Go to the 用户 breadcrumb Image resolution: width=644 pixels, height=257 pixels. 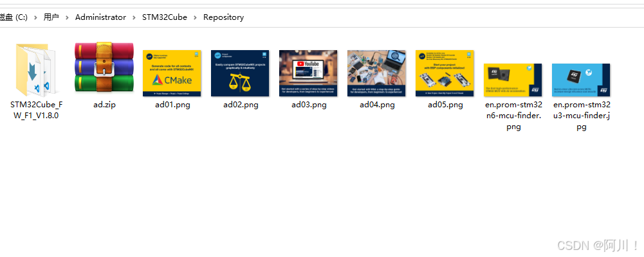[51, 17]
